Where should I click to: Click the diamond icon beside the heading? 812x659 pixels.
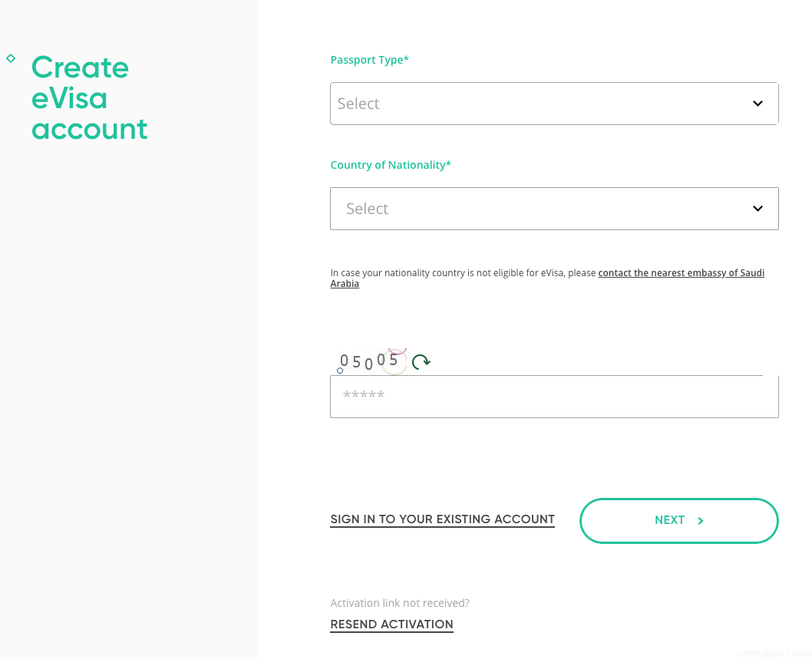click(x=11, y=58)
